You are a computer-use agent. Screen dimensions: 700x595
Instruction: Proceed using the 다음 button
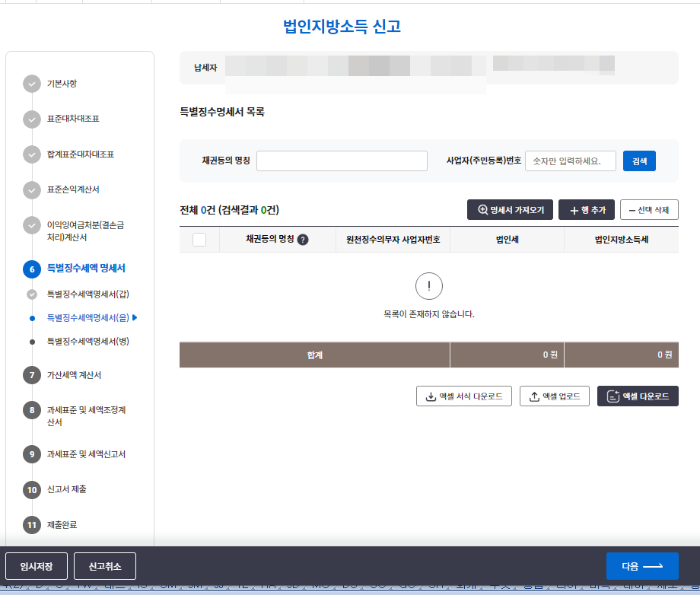click(642, 566)
